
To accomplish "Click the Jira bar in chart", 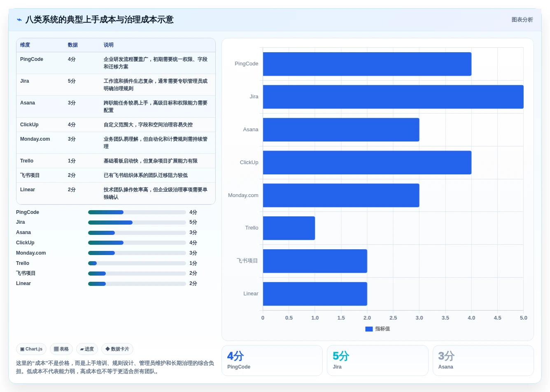I will (393, 97).
